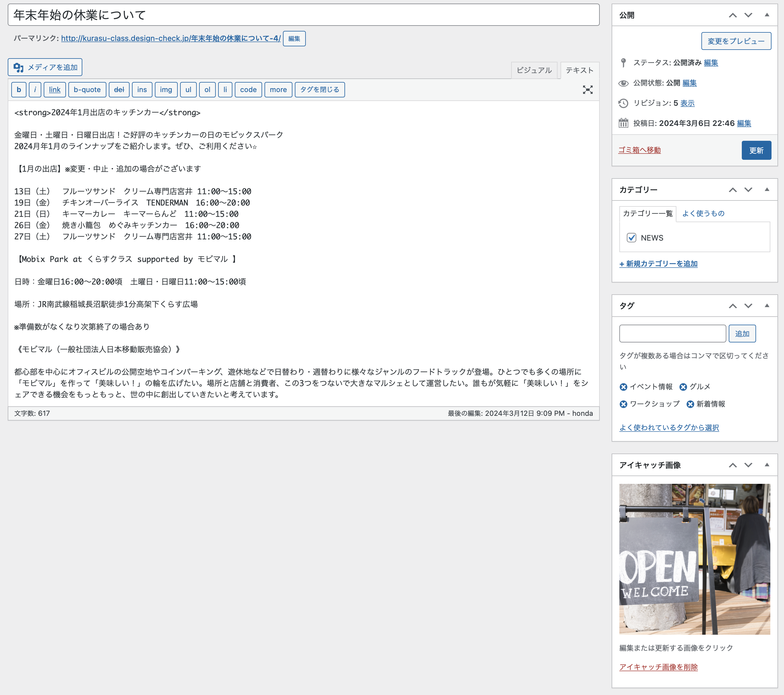Move the タグ panel down
Image resolution: width=784 pixels, height=695 pixels.
[x=748, y=306]
